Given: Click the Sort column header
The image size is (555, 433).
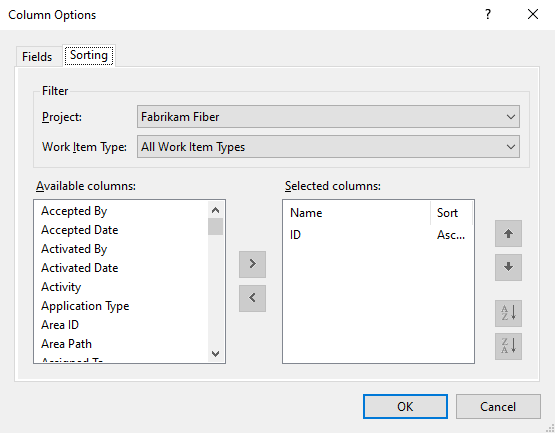Looking at the screenshot, I should pos(452,213).
